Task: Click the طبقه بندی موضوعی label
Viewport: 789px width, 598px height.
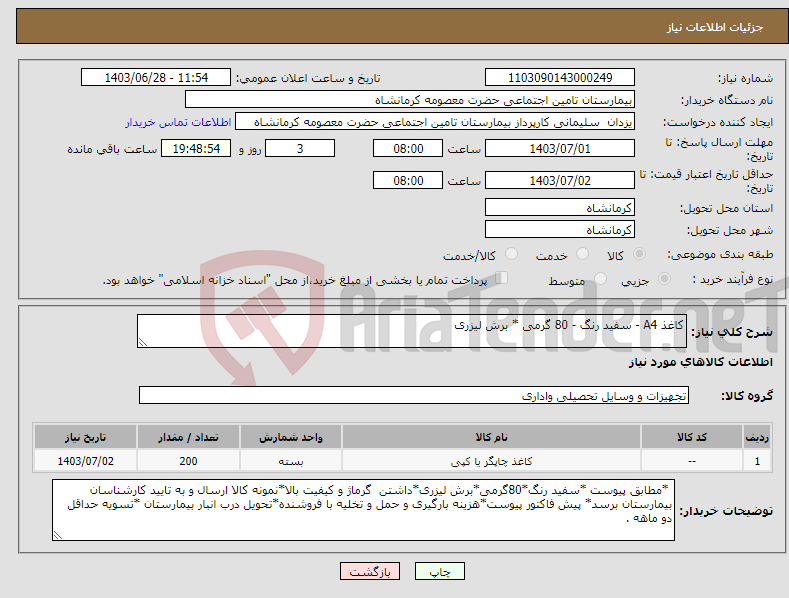Action: (720, 255)
